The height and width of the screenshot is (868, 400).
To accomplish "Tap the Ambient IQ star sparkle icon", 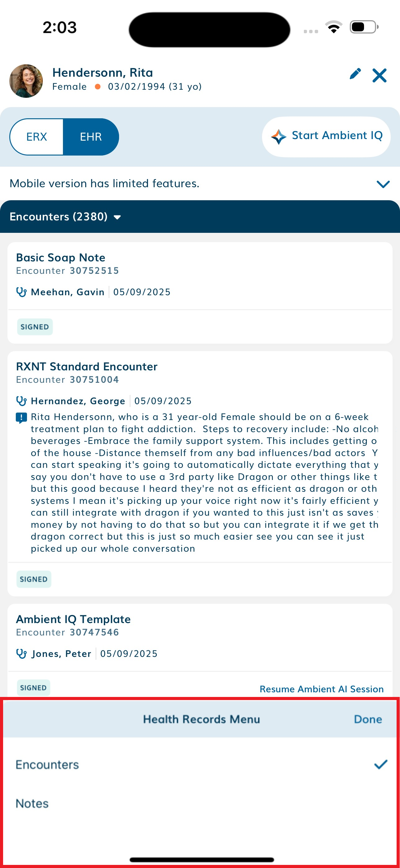I will point(278,137).
